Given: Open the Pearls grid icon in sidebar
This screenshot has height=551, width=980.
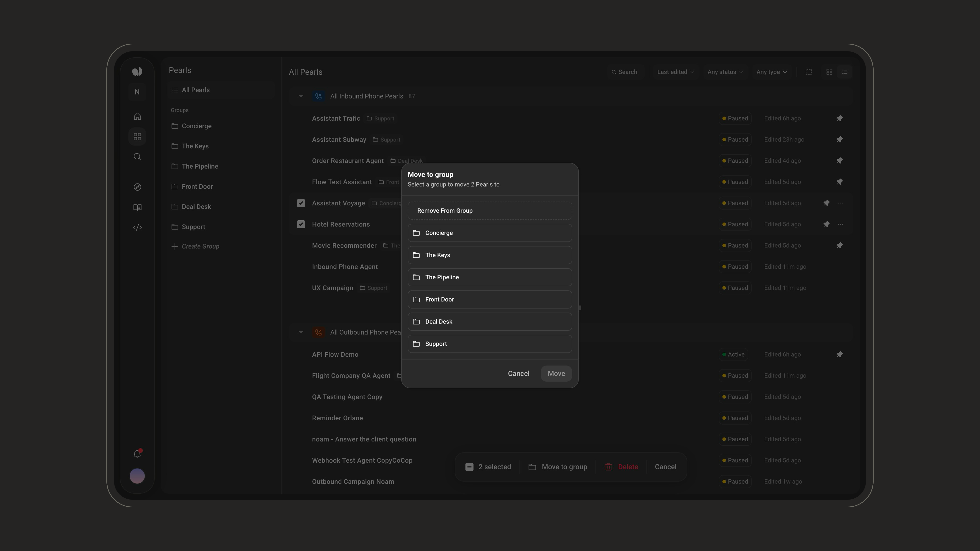Looking at the screenshot, I should coord(137,137).
